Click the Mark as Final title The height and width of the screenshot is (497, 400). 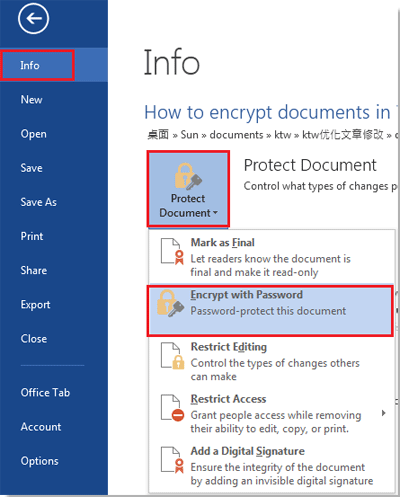pos(222,243)
